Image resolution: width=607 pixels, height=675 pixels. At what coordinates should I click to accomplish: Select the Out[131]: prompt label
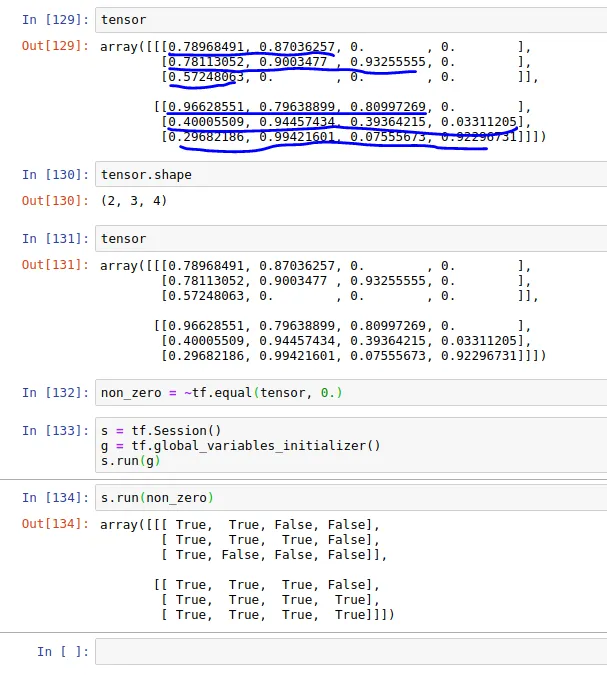coord(56,264)
